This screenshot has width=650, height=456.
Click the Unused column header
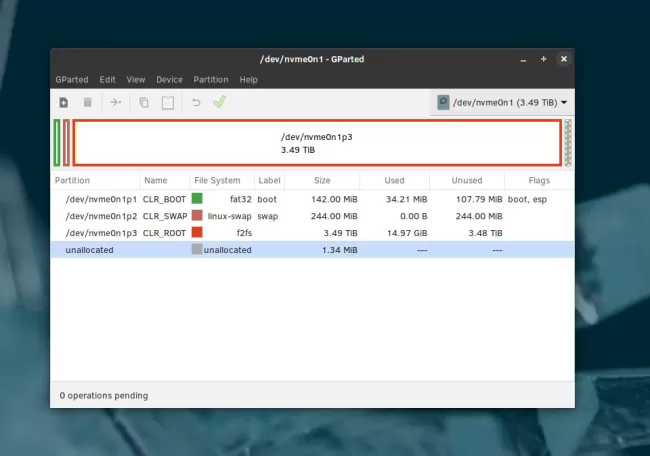tap(467, 181)
